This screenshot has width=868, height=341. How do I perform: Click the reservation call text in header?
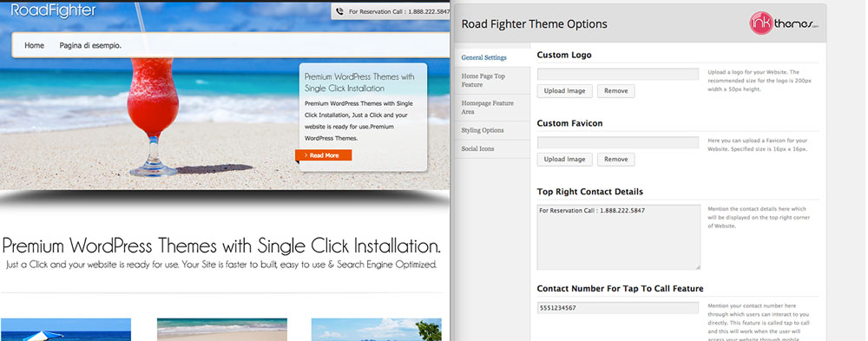pyautogui.click(x=399, y=11)
